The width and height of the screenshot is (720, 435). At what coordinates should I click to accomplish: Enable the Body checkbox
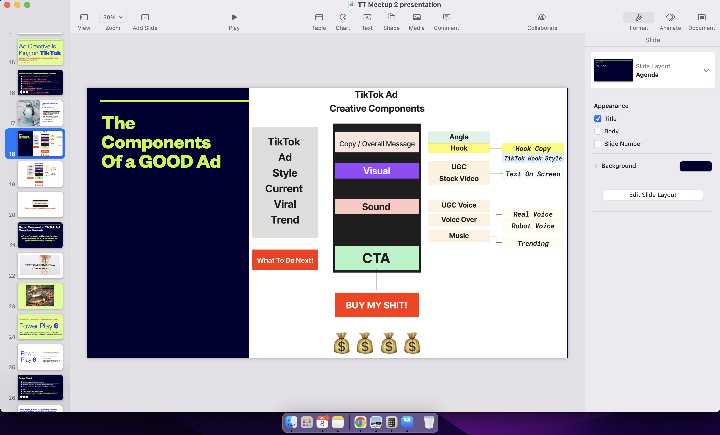pos(598,130)
